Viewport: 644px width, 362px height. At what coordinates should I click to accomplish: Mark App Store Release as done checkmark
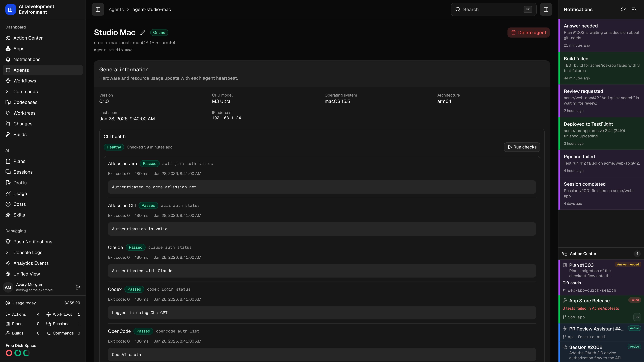(x=637, y=317)
